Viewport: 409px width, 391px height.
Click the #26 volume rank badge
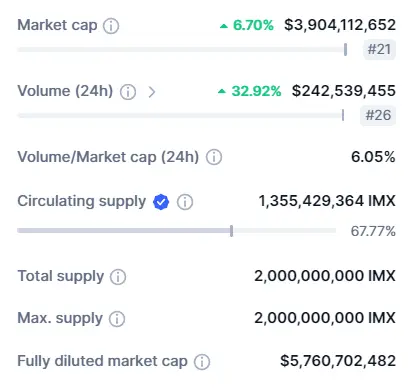click(x=378, y=115)
